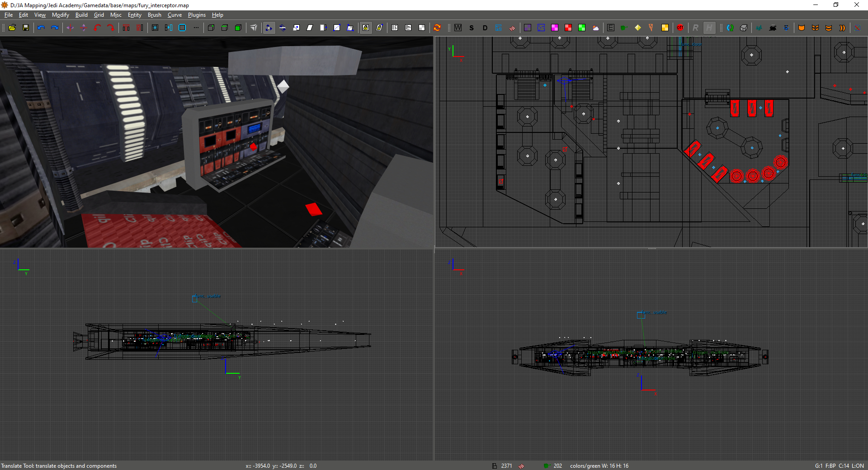The image size is (868, 470).
Task: Open the Curve menu
Action: [x=175, y=15]
